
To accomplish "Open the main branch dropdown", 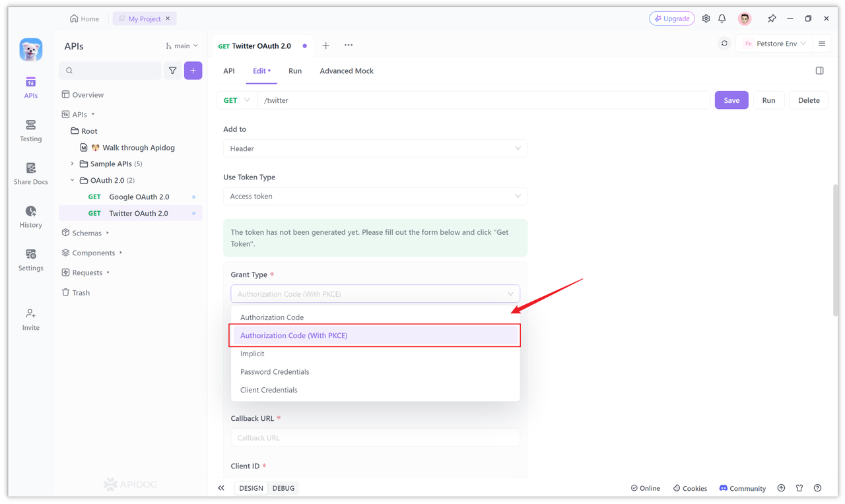I will tap(182, 46).
